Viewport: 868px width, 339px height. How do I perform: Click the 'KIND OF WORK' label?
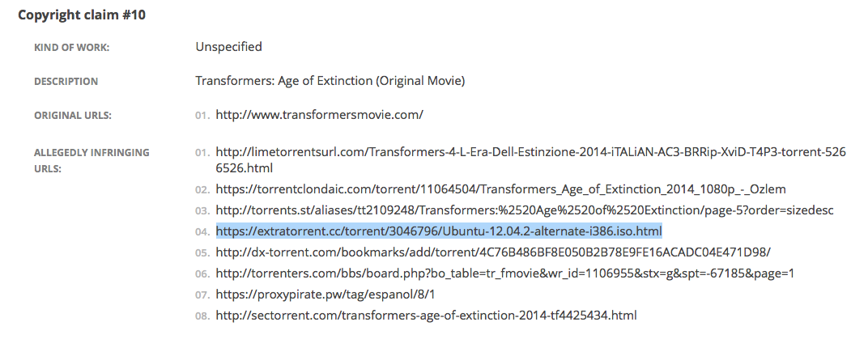tap(71, 48)
